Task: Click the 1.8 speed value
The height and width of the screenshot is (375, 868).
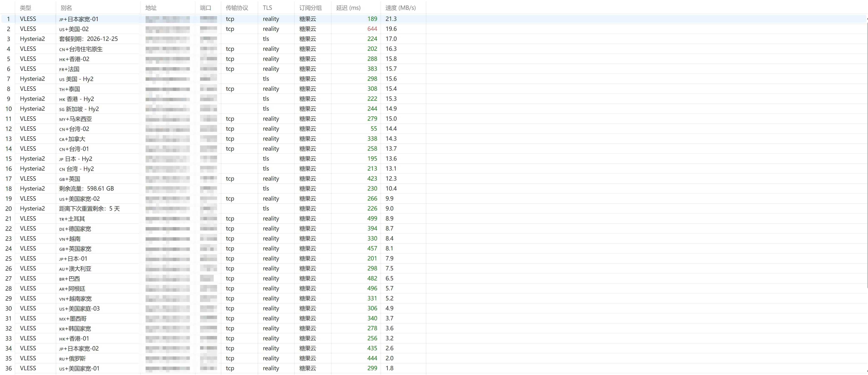Action: (x=389, y=368)
